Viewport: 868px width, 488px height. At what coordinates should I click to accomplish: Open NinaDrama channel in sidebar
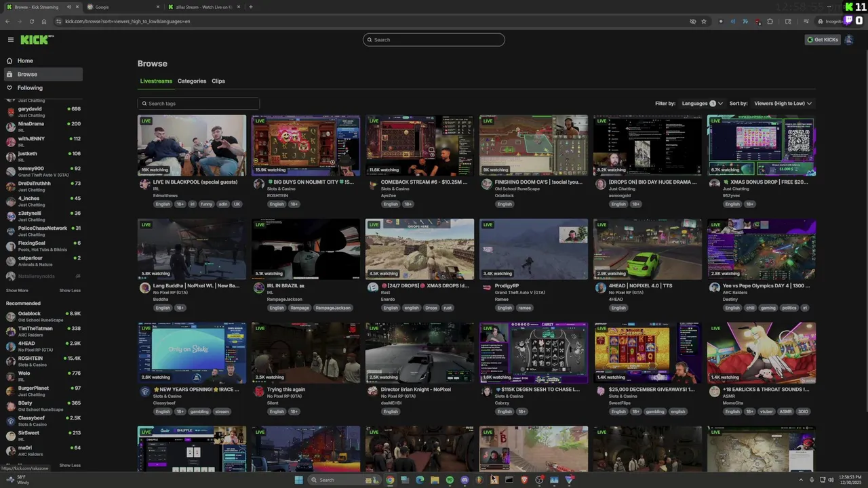coord(43,127)
